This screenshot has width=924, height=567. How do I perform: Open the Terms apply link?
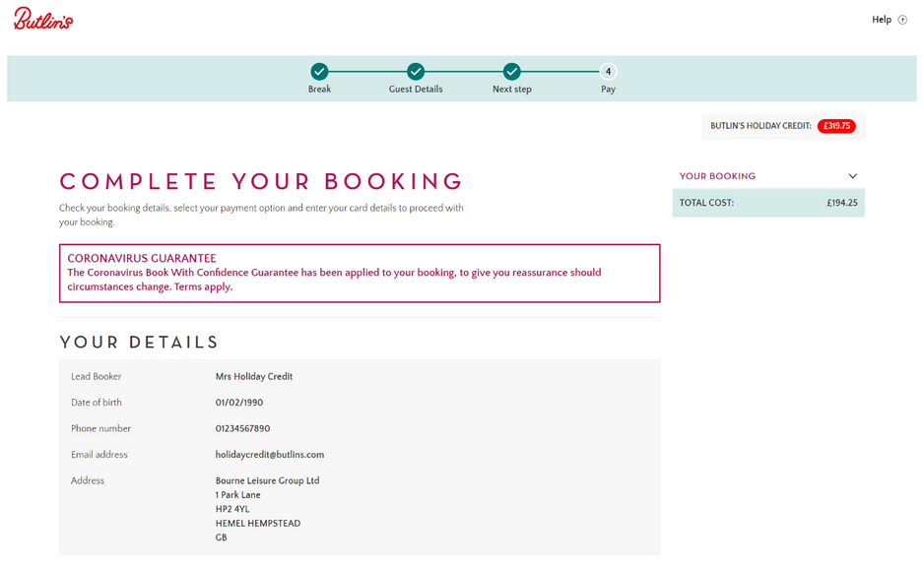tap(204, 286)
